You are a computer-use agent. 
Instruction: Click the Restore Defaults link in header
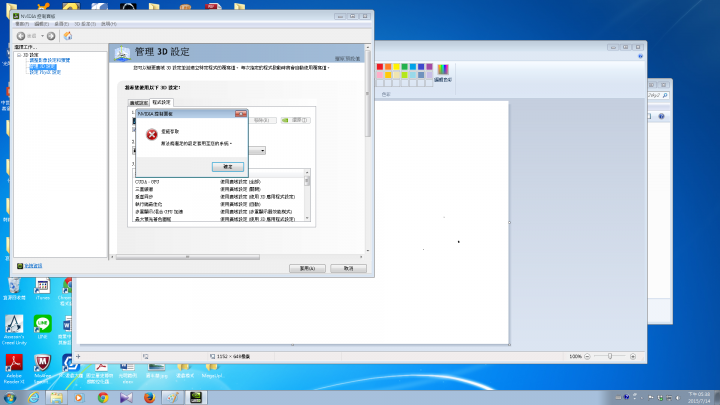click(348, 59)
